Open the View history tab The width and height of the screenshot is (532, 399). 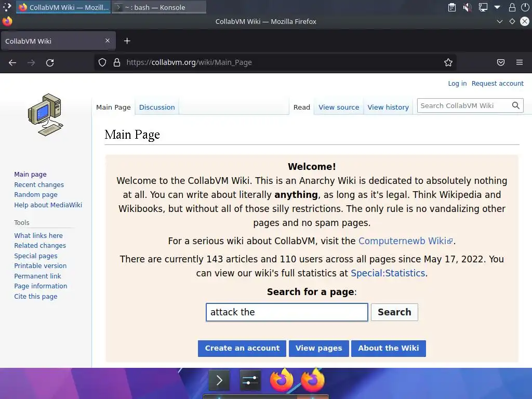click(x=388, y=107)
